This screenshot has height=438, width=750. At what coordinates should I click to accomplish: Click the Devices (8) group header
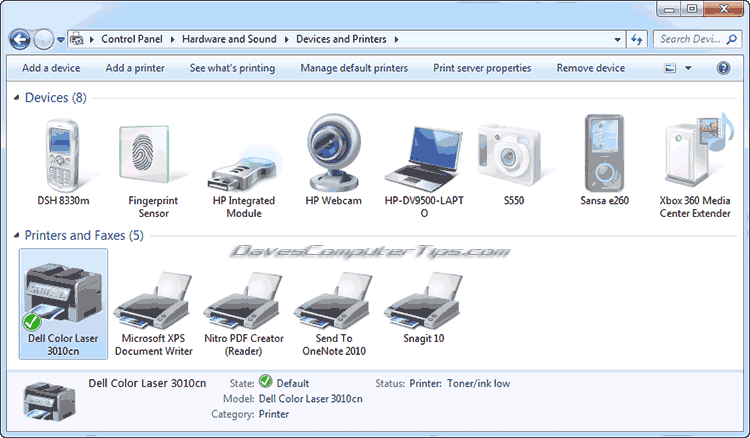coord(55,98)
